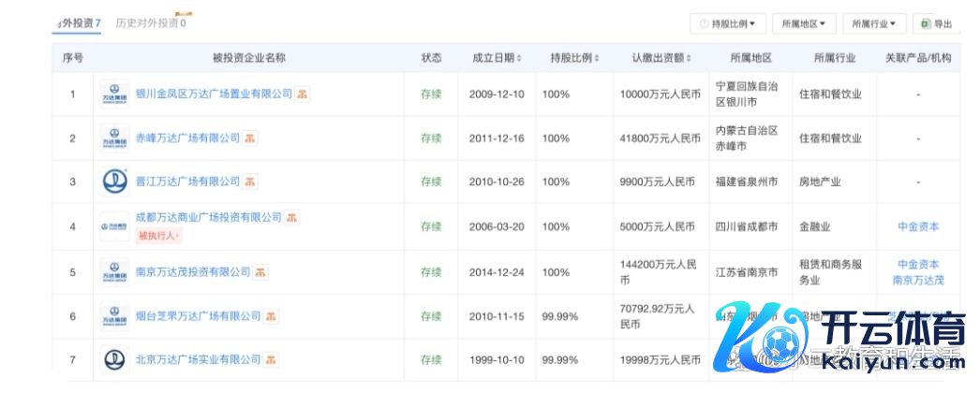Viewport: 980px width, 393px height.
Task: Sort the table by 成立日期 column
Action: click(x=497, y=58)
